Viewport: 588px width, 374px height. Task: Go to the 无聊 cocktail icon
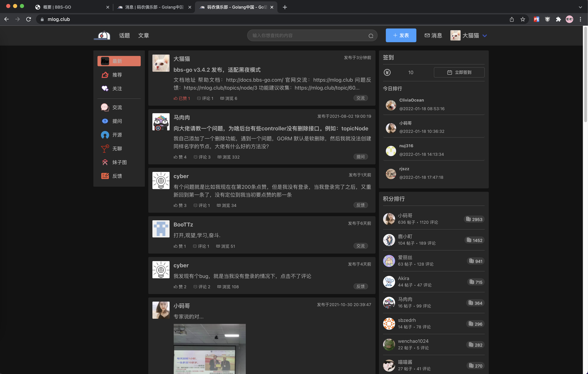tap(105, 148)
